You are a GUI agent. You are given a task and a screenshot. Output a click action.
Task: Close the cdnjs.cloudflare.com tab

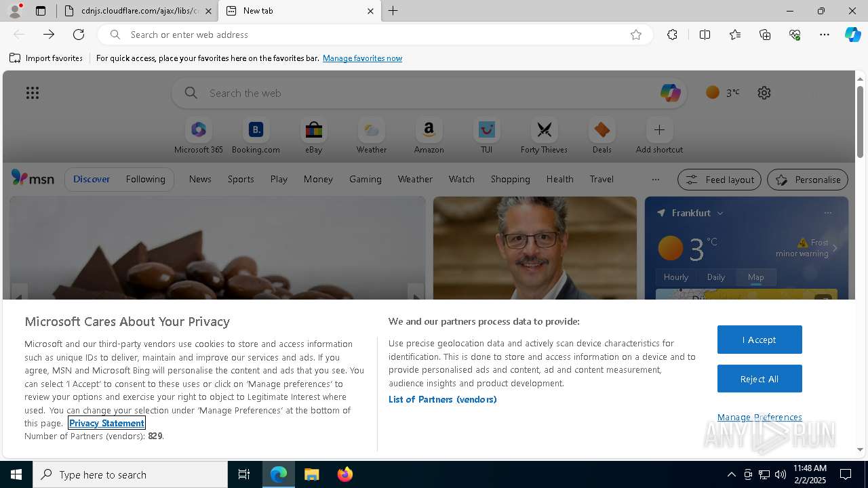coord(208,11)
